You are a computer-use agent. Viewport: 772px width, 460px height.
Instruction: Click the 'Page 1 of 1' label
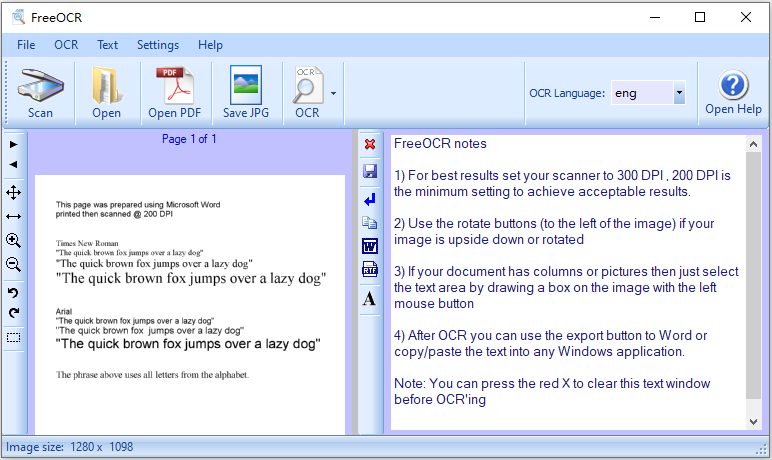coord(189,139)
